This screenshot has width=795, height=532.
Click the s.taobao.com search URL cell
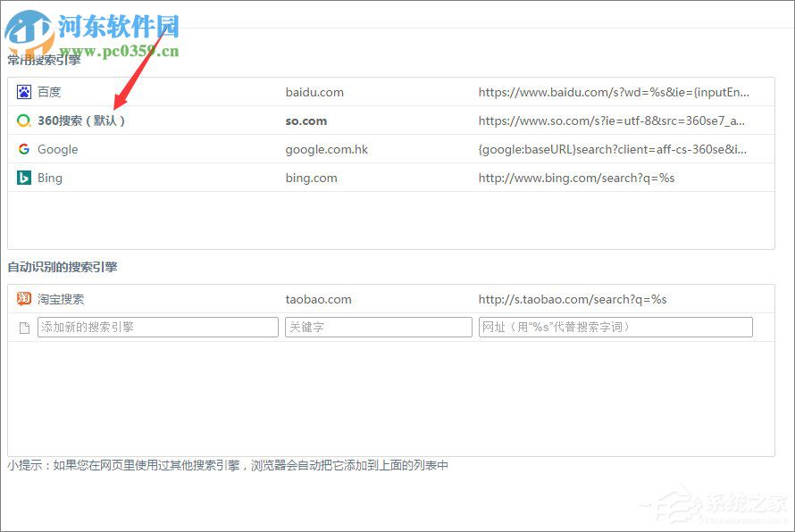coord(573,299)
